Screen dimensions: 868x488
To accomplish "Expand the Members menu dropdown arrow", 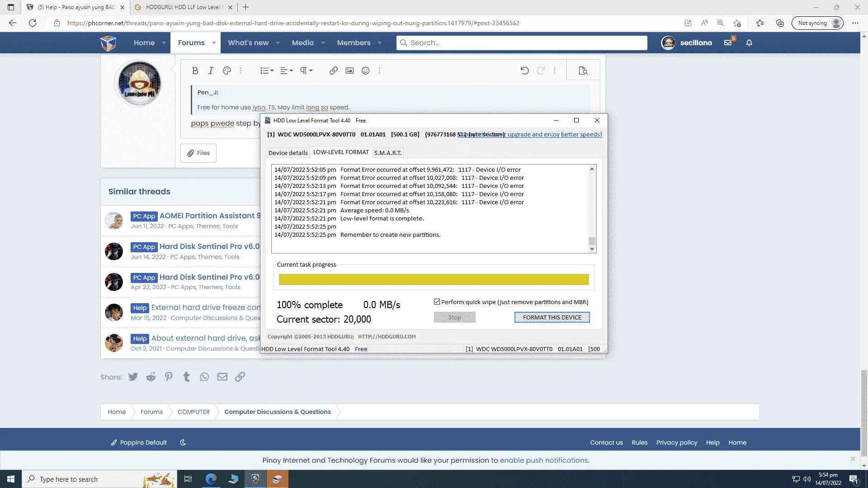I will (380, 43).
